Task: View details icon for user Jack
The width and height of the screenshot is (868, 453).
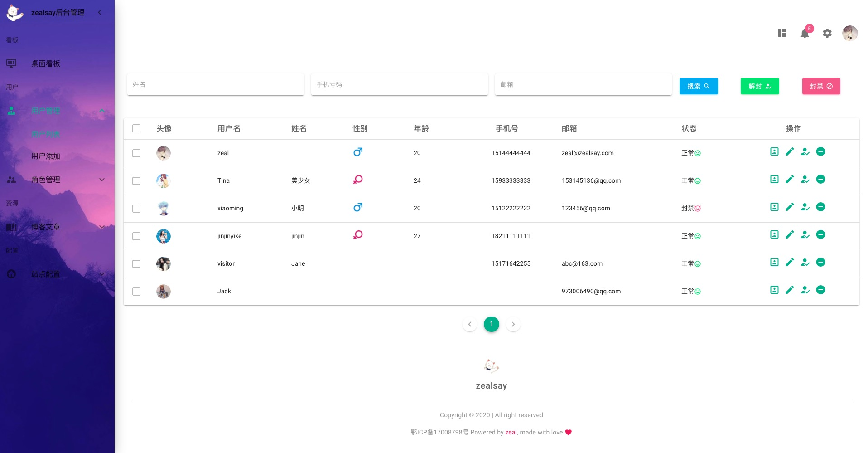Action: coord(774,290)
